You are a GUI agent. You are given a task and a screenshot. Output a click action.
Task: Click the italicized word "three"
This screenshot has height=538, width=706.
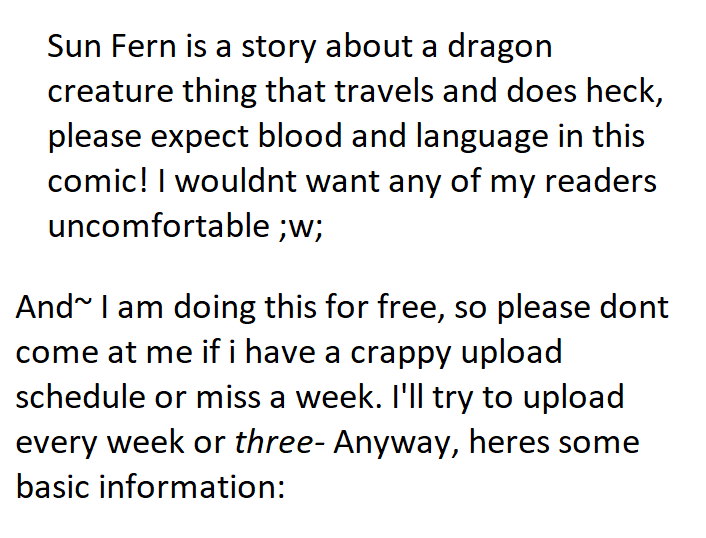tap(273, 441)
